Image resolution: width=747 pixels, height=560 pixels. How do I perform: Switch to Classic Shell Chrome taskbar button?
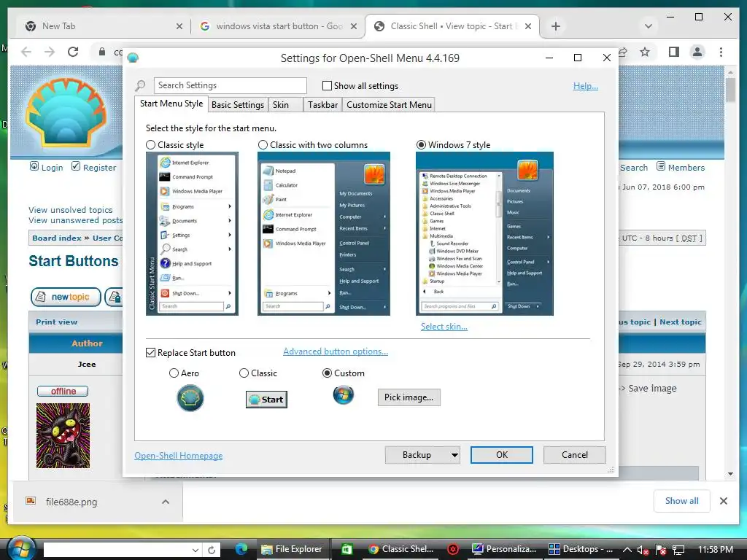[402, 549]
